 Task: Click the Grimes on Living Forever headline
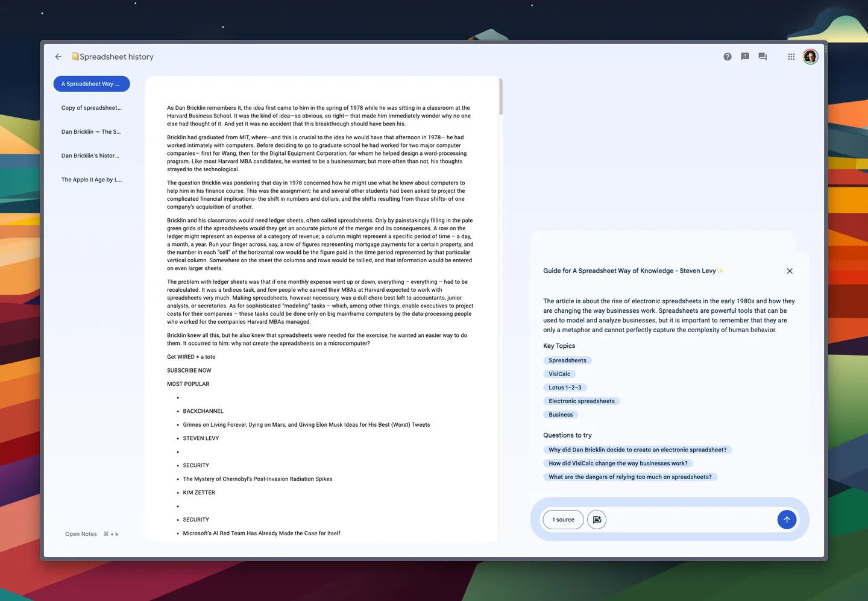tap(306, 425)
